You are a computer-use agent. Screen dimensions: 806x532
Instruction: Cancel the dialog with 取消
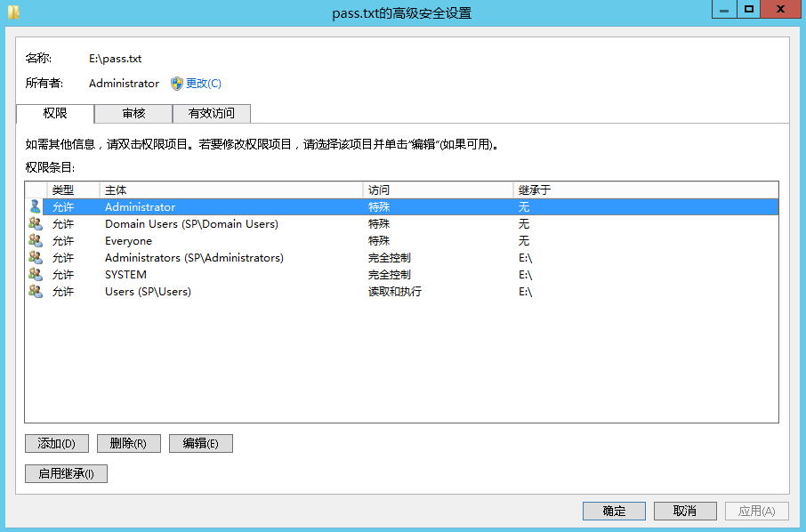click(x=685, y=511)
